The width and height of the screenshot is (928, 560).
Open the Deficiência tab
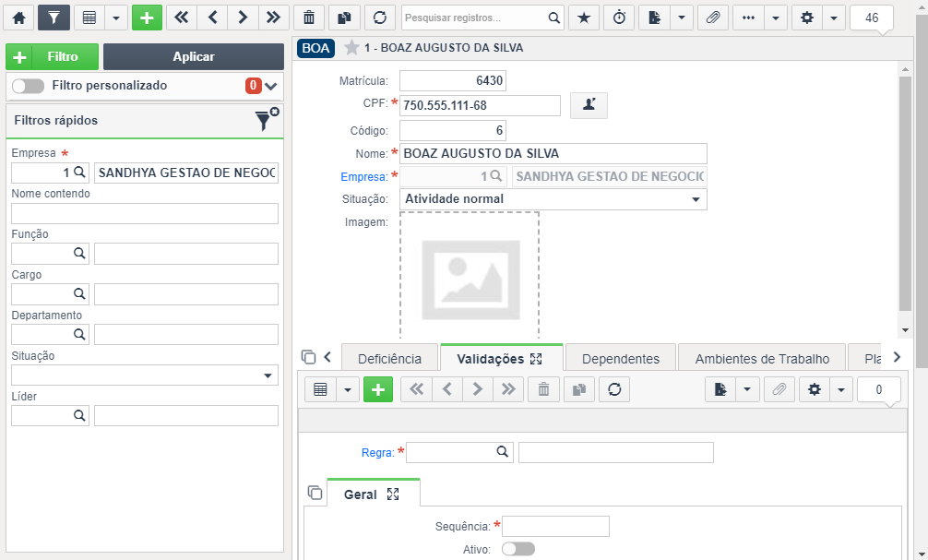click(x=389, y=359)
